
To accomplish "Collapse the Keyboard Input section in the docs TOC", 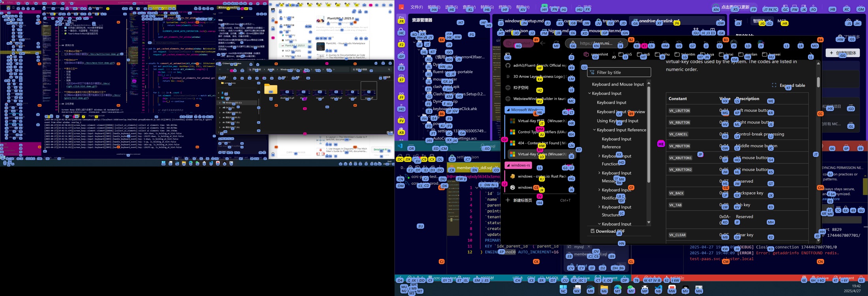I will pyautogui.click(x=590, y=94).
